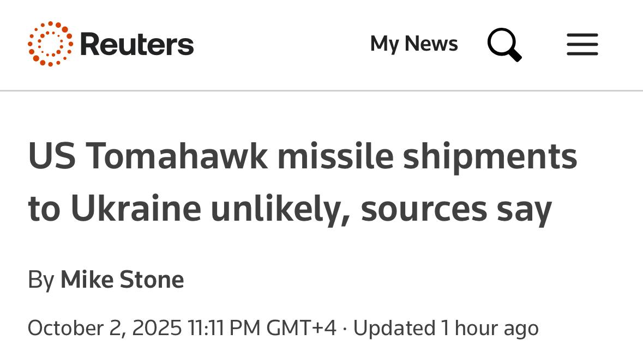Go to My News
The image size is (643, 364).
[x=413, y=44]
